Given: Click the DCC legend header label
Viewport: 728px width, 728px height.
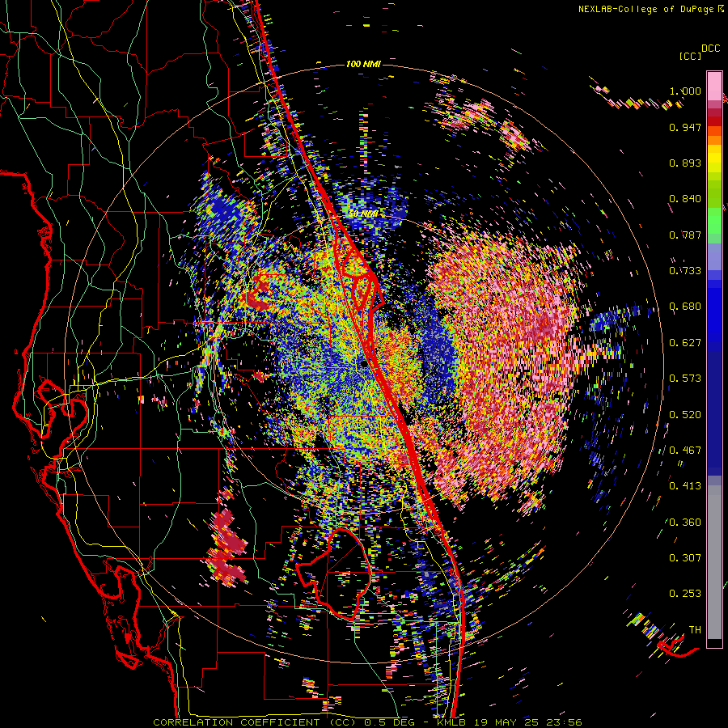Looking at the screenshot, I should point(710,49).
